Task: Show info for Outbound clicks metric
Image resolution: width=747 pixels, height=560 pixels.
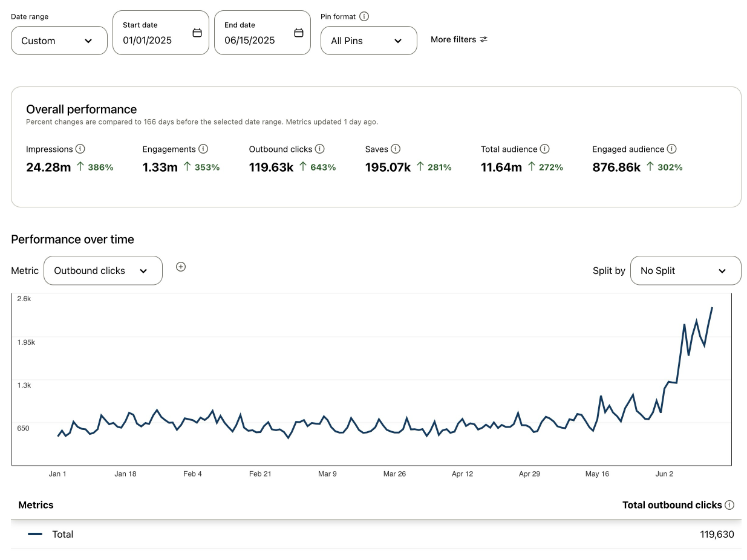Action: pyautogui.click(x=320, y=149)
